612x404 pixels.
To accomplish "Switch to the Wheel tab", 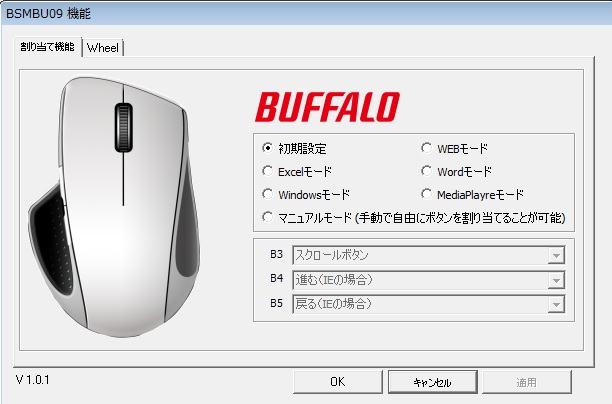I will point(103,48).
